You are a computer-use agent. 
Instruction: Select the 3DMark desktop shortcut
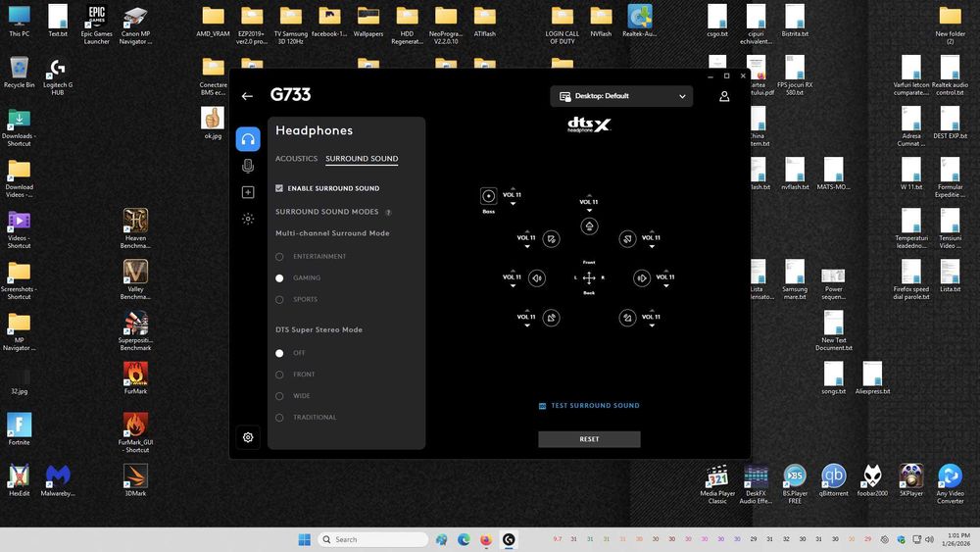pos(135,480)
